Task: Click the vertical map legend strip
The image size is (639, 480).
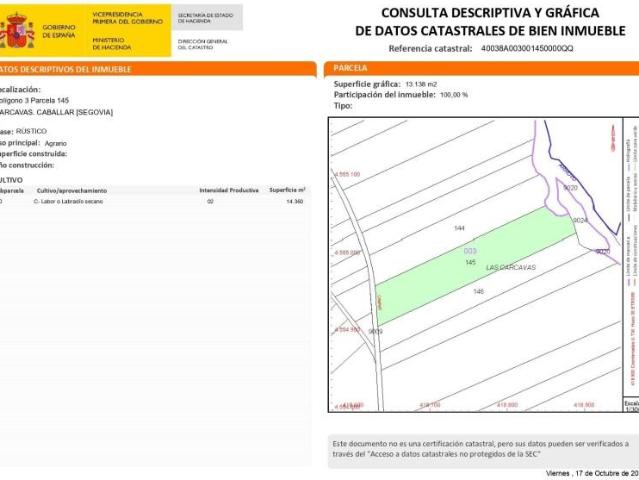Action: (x=631, y=257)
